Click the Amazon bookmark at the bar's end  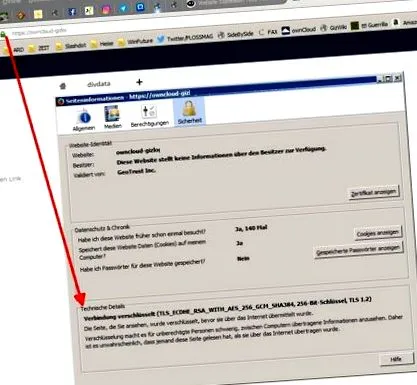tap(405, 23)
